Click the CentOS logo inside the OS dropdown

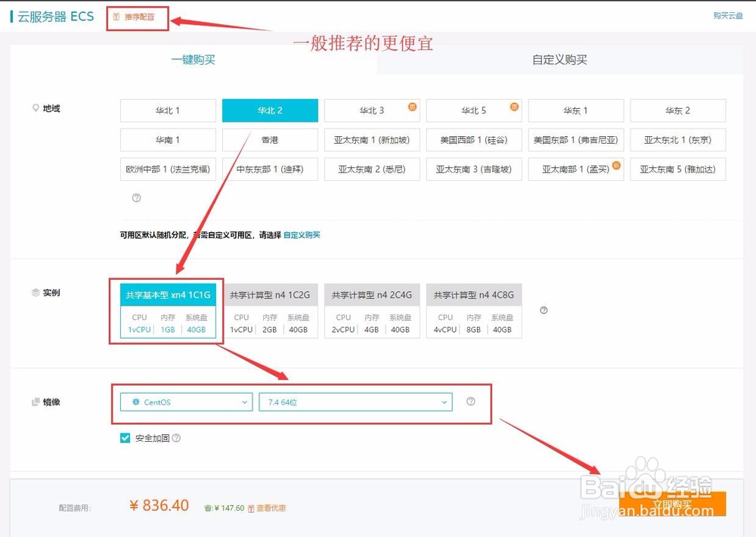tap(137, 402)
